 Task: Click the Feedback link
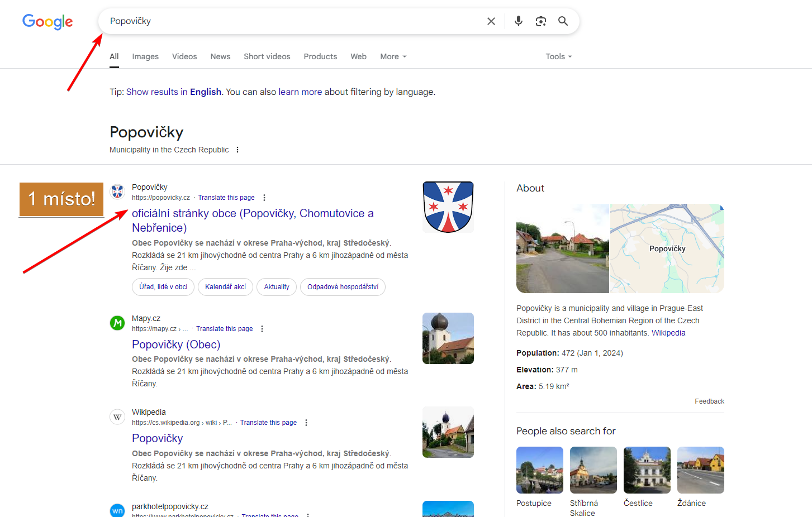click(709, 401)
